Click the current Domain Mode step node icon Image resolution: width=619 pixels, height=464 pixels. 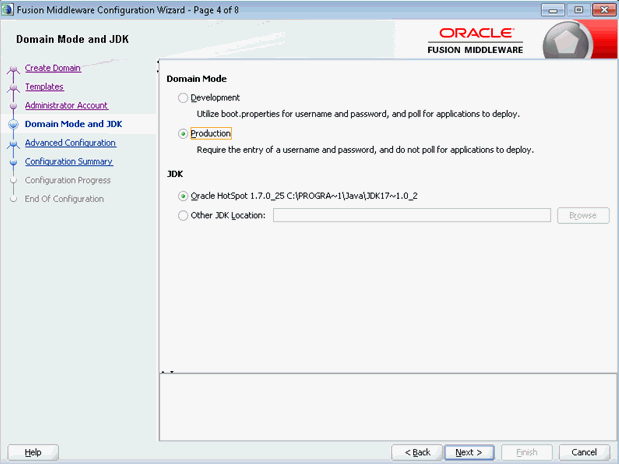pos(13,124)
